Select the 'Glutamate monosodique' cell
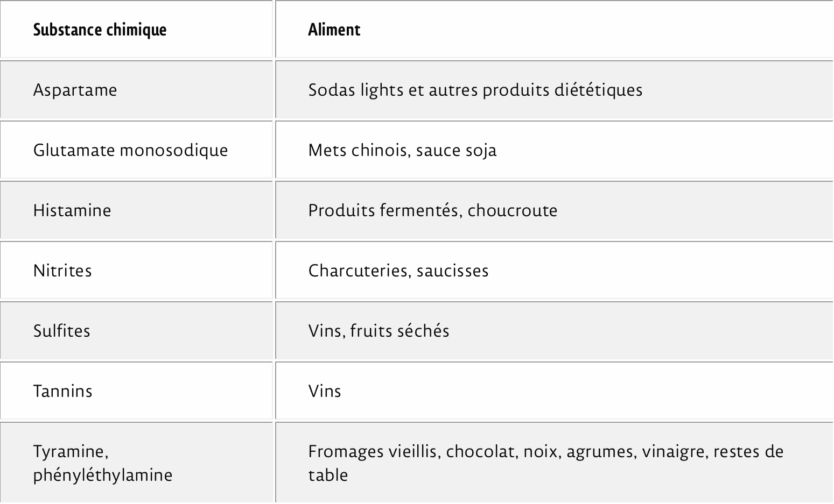The image size is (834, 504). pos(137,150)
